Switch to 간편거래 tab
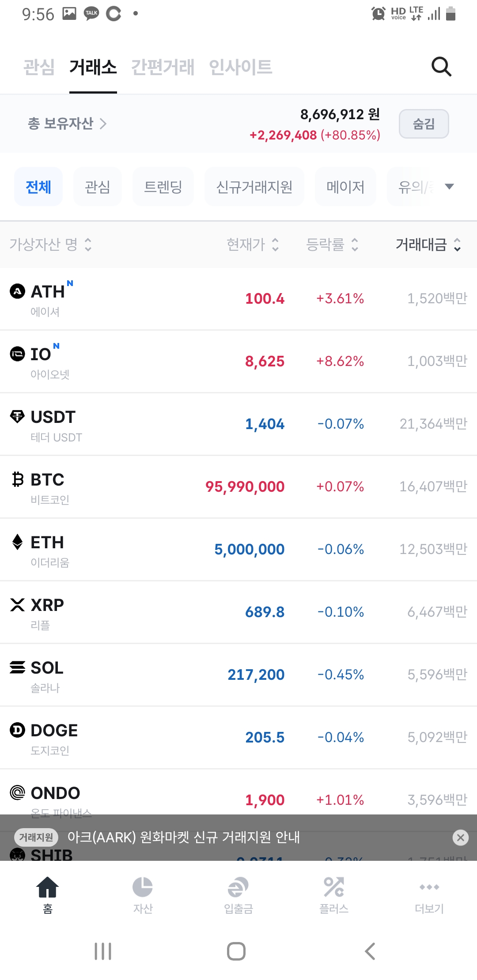Screen dimensions: 477x980 (163, 67)
